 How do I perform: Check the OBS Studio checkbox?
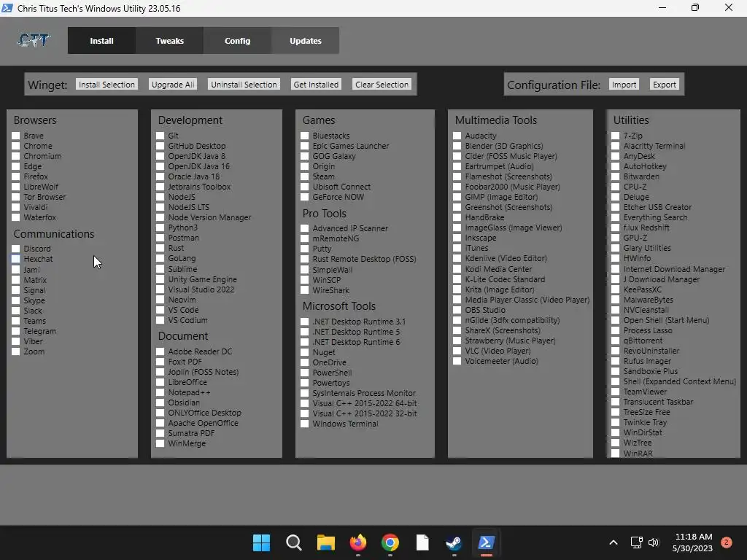click(457, 310)
